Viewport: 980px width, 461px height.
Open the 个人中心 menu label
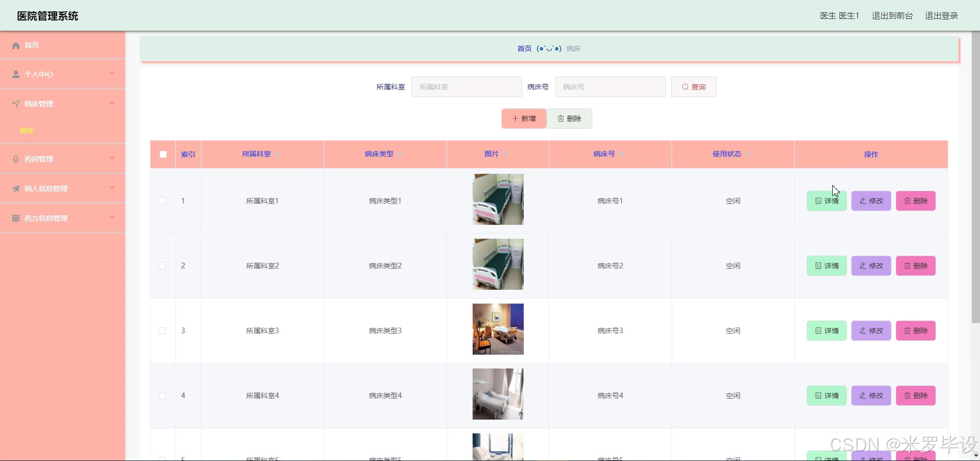click(x=39, y=75)
